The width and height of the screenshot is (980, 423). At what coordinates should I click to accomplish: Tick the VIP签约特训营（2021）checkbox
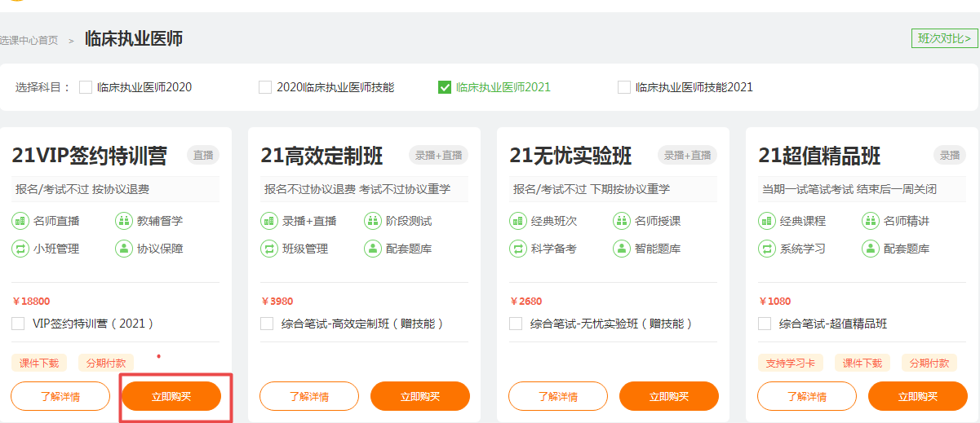[18, 324]
